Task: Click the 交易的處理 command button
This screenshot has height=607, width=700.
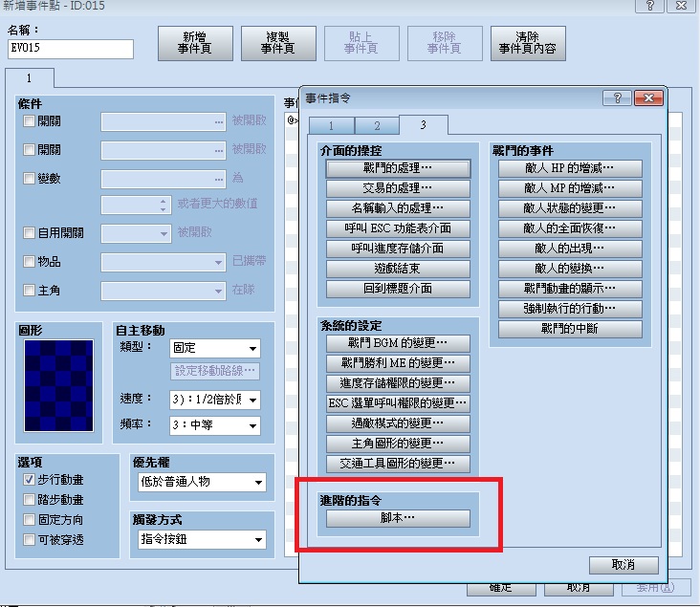Action: (x=398, y=188)
